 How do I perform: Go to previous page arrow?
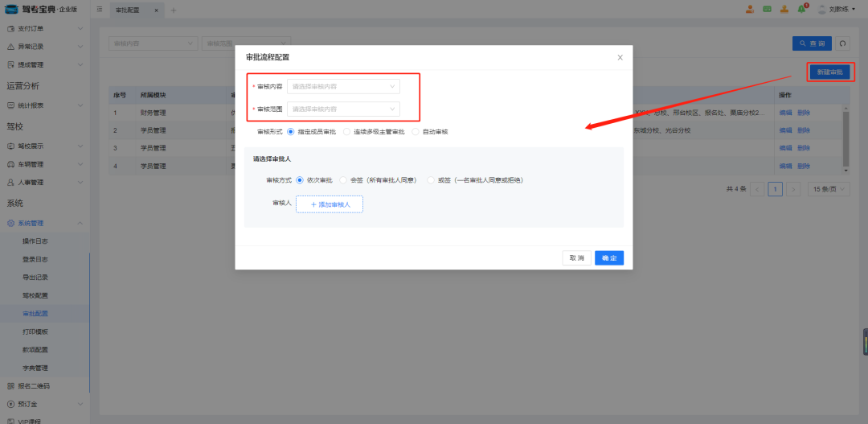[758, 189]
